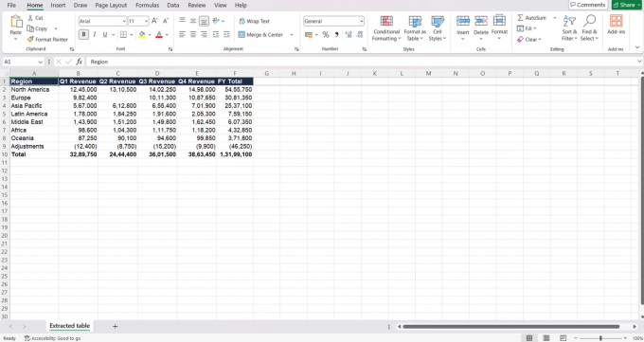Click Decrease Decimal icon
This screenshot has height=342, width=644.
pyautogui.click(x=359, y=34)
